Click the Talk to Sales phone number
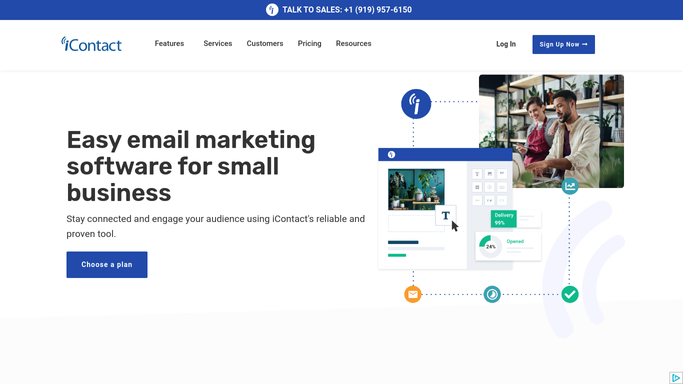Screen dimensions: 683x384 click(x=378, y=10)
